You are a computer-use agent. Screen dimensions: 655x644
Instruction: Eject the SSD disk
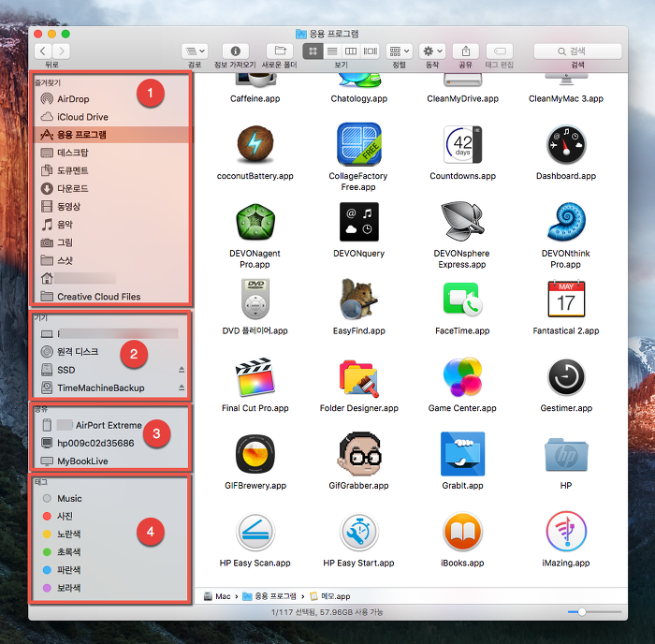(182, 370)
